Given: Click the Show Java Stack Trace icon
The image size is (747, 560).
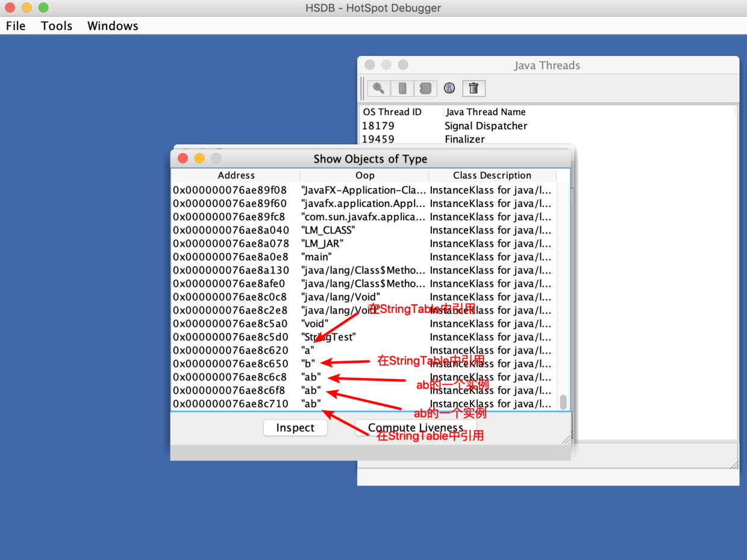Looking at the screenshot, I should pyautogui.click(x=425, y=89).
